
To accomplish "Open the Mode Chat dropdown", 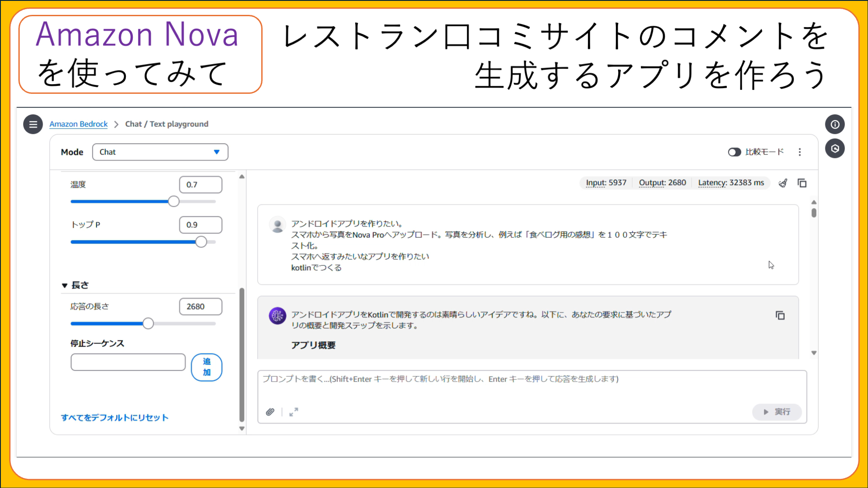I will tap(160, 152).
